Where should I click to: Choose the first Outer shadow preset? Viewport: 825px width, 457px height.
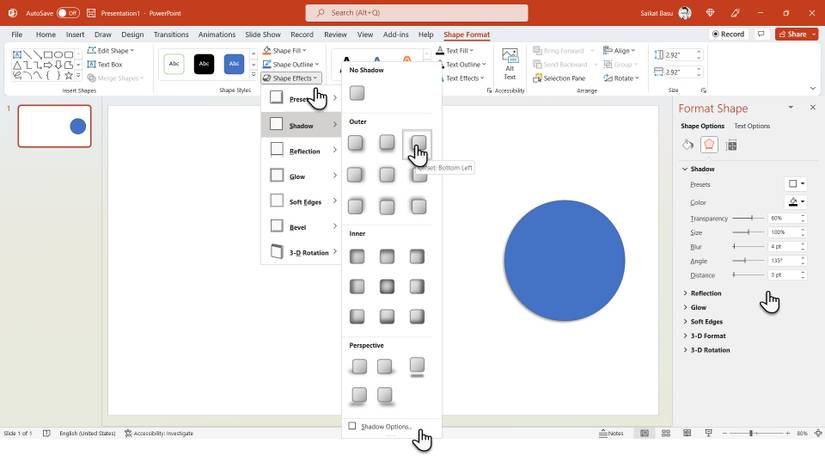click(356, 143)
